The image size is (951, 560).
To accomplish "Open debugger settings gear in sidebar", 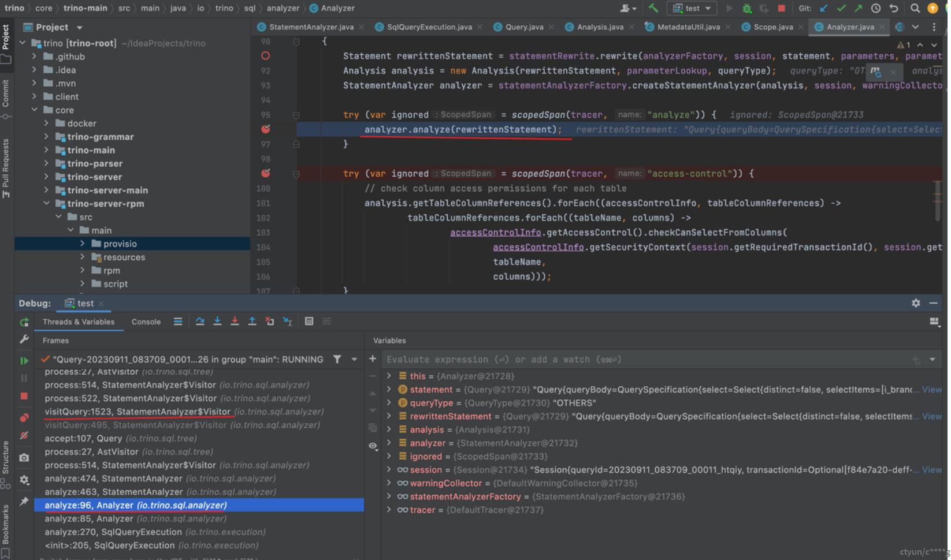I will pos(24,480).
